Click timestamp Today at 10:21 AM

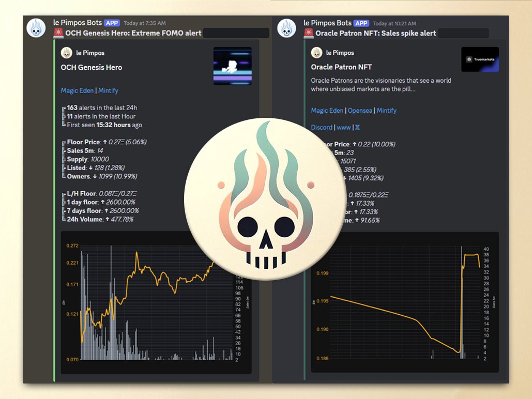394,23
